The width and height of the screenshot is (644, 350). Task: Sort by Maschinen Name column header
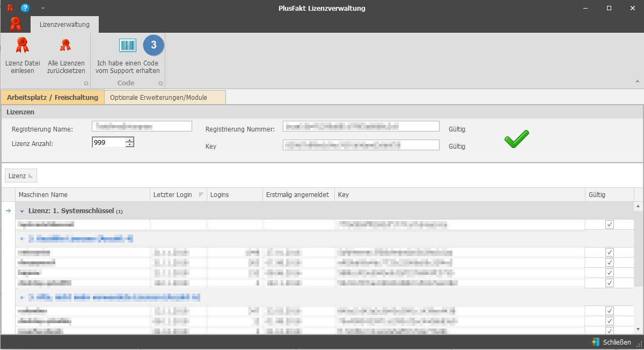(x=83, y=194)
